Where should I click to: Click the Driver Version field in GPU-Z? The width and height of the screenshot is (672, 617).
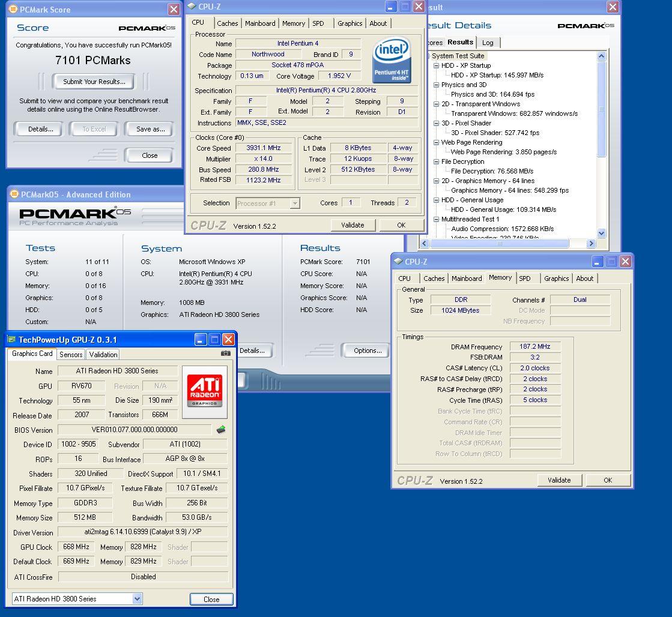pos(143,532)
